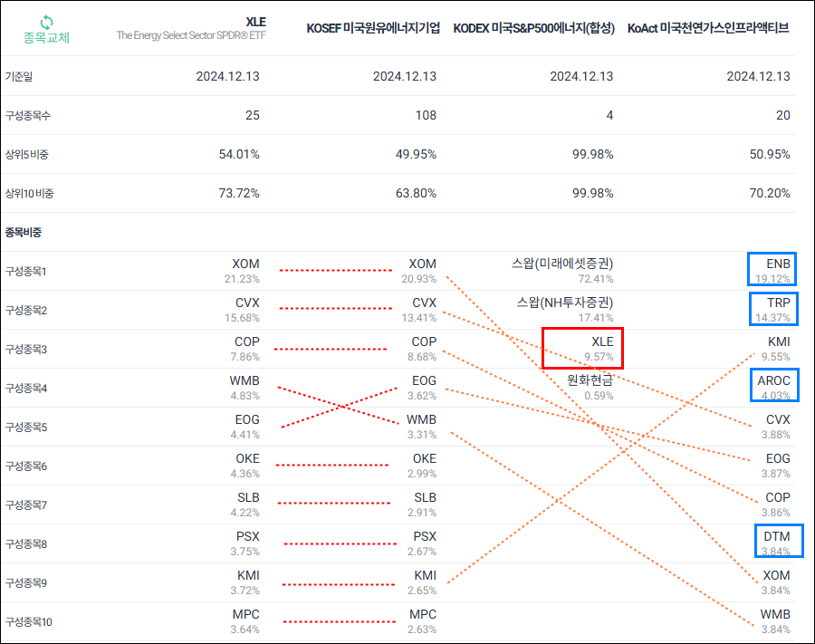Select WMB 4.83% holding
Screen dimensions: 815x644
244,388
